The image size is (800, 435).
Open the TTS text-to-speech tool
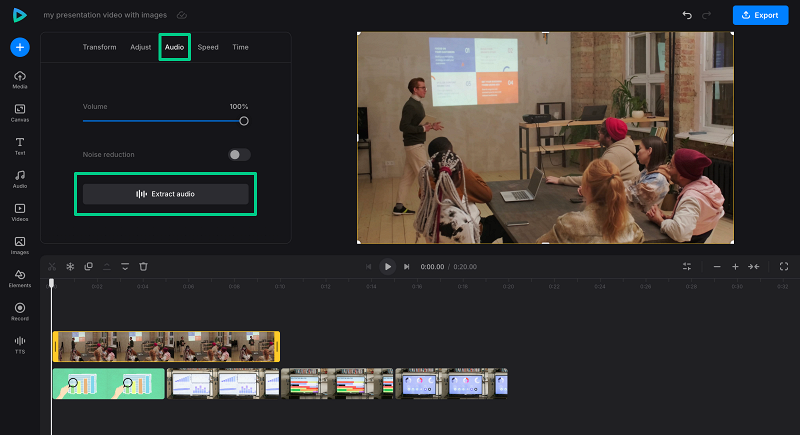coord(20,344)
